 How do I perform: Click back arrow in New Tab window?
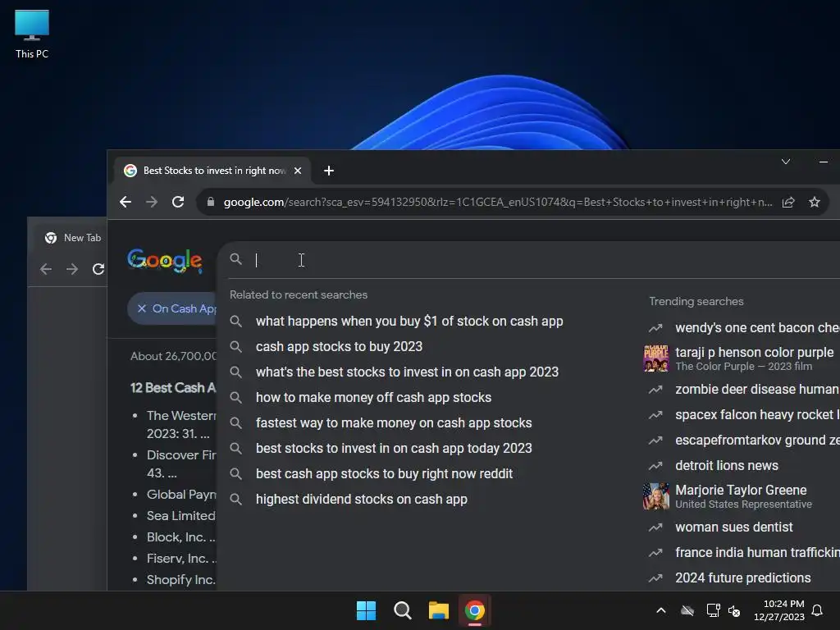46,269
